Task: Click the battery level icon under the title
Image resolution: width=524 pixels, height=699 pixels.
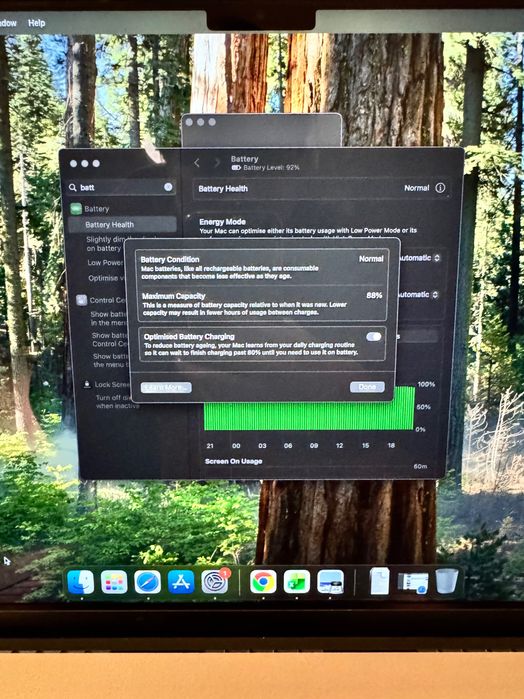Action: 236,168
